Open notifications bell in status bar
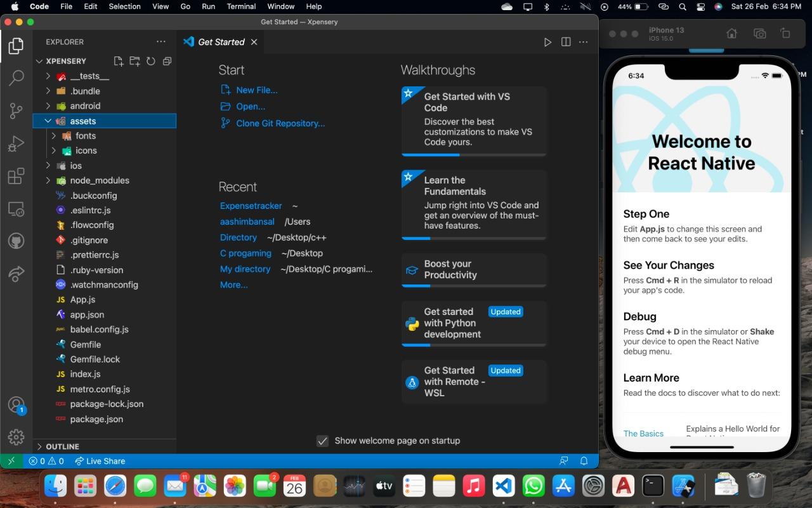812x508 pixels. [584, 461]
